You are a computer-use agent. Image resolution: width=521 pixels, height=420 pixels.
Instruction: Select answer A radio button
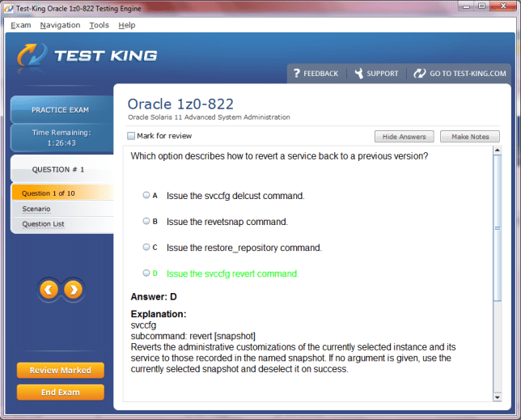146,195
